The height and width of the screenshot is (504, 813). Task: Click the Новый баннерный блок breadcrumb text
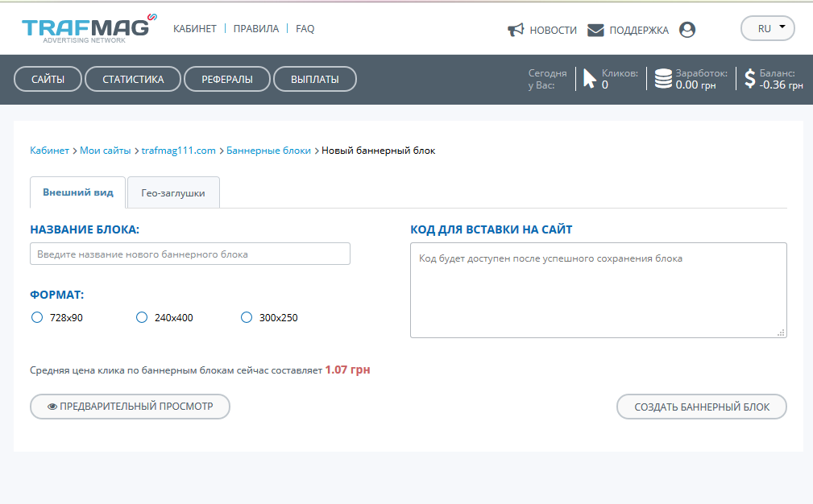(379, 151)
